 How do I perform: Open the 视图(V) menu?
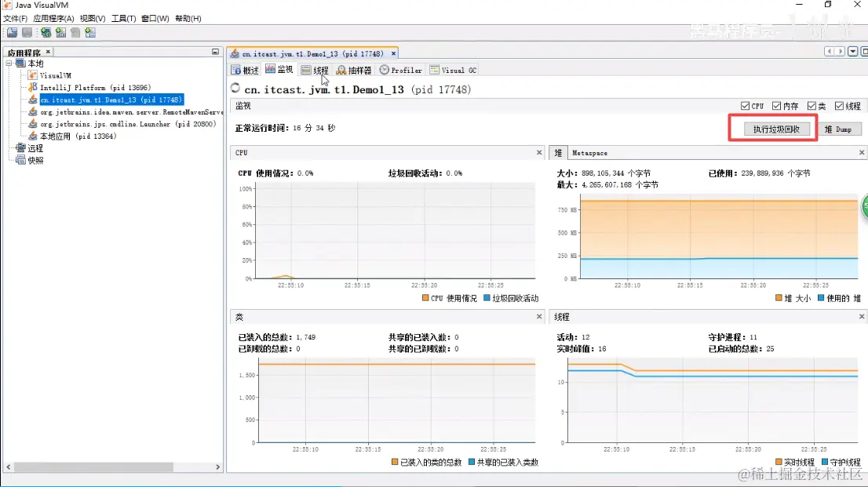[x=93, y=18]
